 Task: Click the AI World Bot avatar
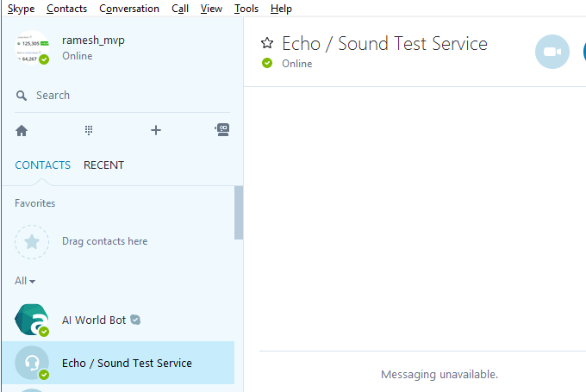[x=32, y=320]
